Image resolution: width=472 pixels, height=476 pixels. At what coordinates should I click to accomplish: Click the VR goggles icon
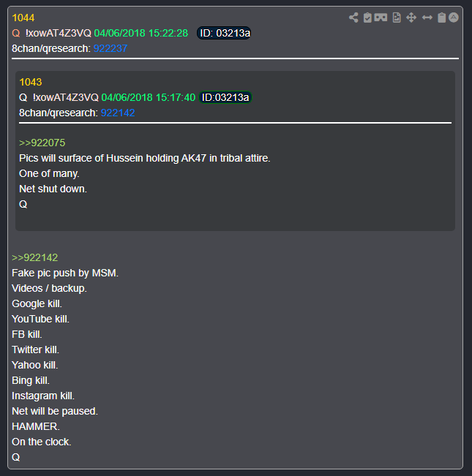click(381, 18)
